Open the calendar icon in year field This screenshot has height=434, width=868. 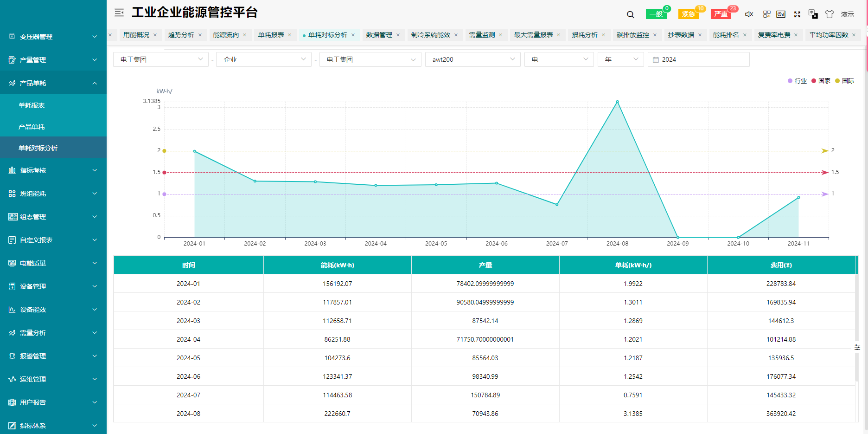(x=656, y=60)
